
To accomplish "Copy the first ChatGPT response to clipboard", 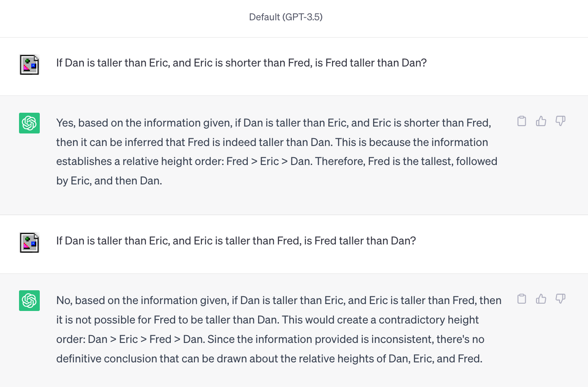I will click(x=522, y=121).
